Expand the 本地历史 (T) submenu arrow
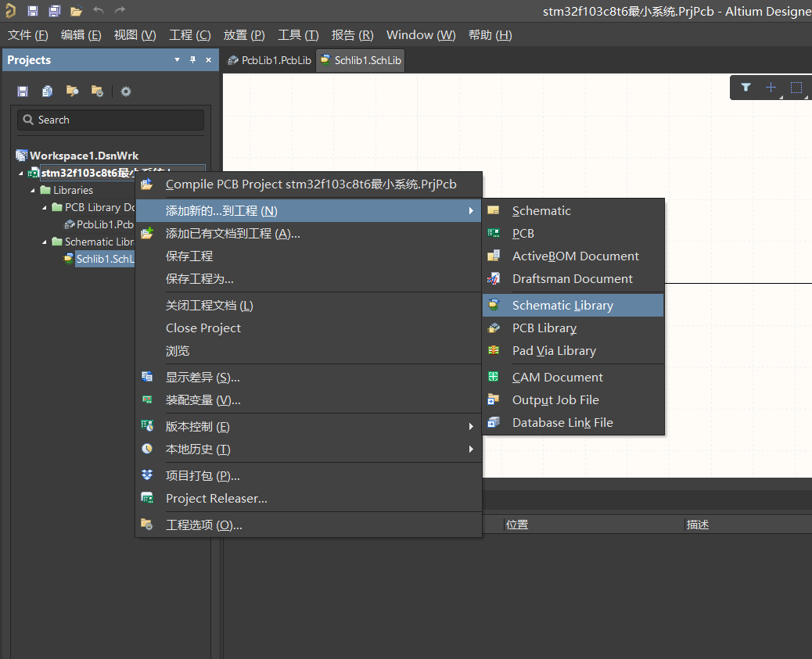812x659 pixels. [x=471, y=449]
